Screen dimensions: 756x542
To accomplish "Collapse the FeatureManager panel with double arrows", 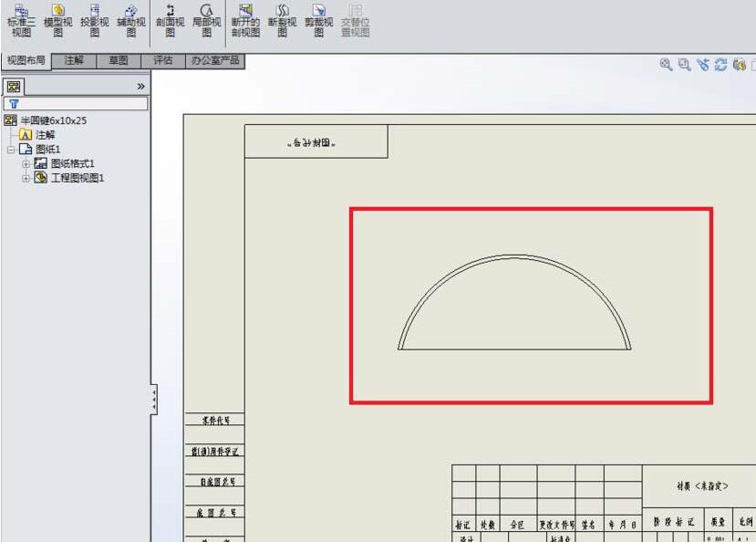I will [140, 85].
